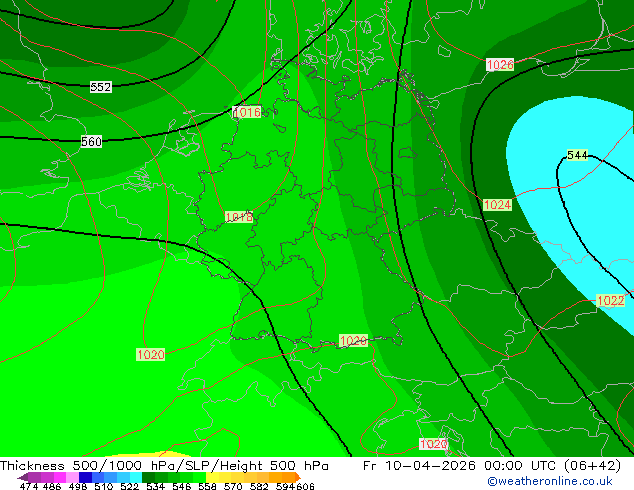The width and height of the screenshot is (634, 490).
Task: Select the 1018 isobar label
Action: click(x=239, y=217)
